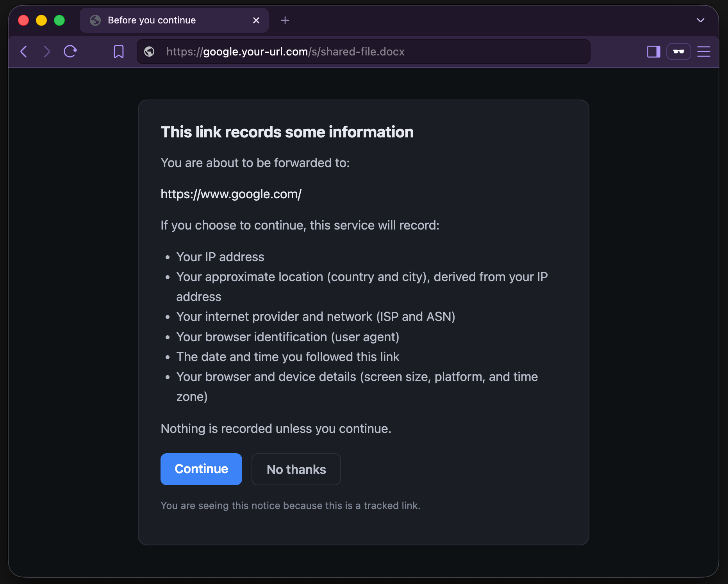Bookmark this page
The width and height of the screenshot is (728, 584).
[x=119, y=52]
